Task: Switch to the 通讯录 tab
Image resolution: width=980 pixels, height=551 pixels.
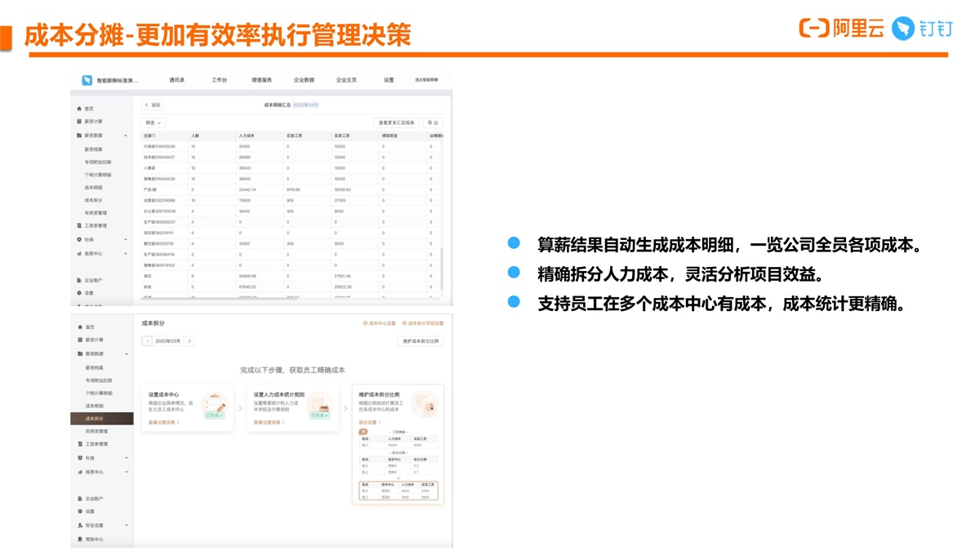Action: 177,80
